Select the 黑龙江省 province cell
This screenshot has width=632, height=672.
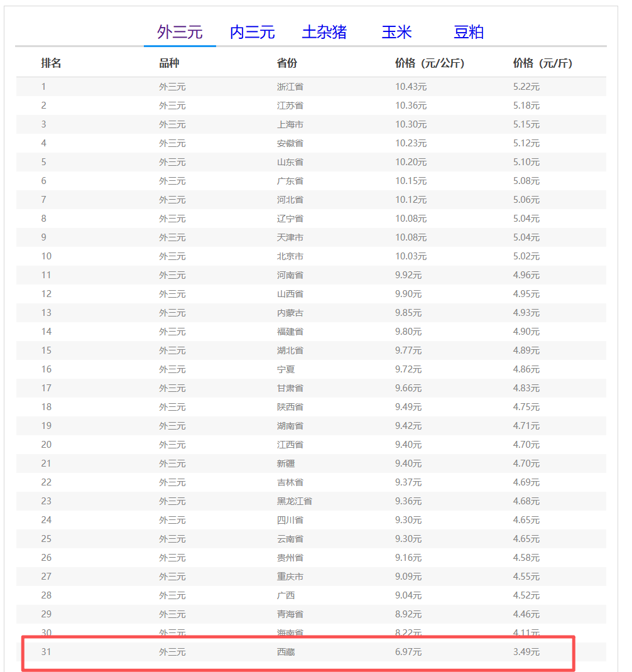[x=295, y=501]
